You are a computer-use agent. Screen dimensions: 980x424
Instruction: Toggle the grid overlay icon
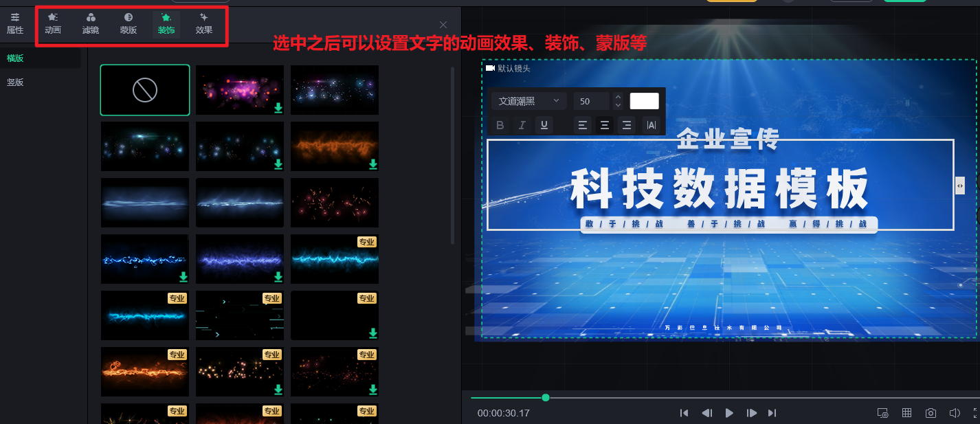tap(906, 413)
